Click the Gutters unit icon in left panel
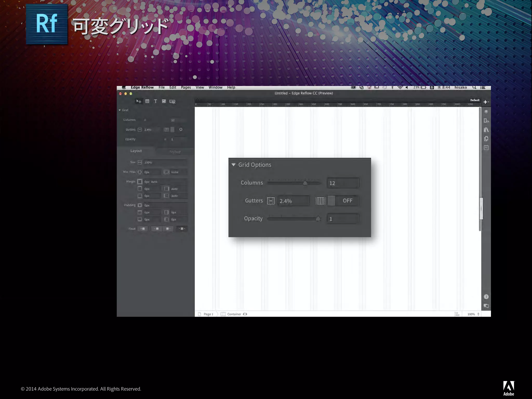 click(140, 129)
